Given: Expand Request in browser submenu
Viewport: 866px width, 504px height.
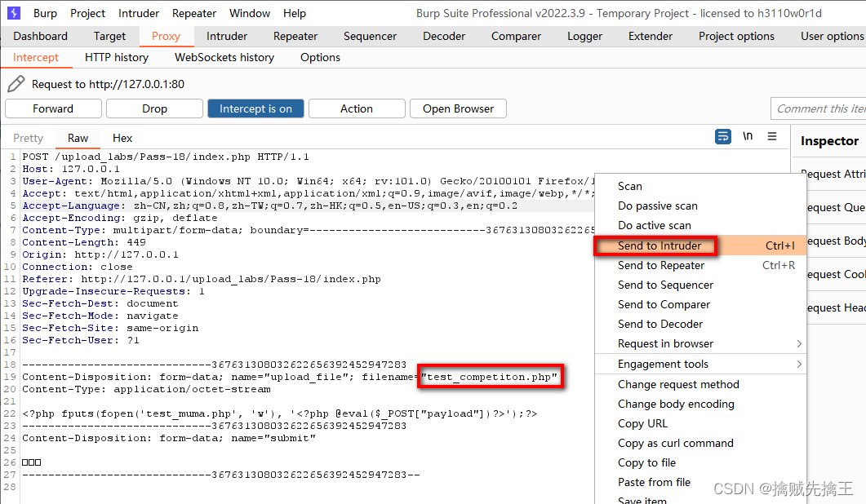Looking at the screenshot, I should (x=700, y=344).
